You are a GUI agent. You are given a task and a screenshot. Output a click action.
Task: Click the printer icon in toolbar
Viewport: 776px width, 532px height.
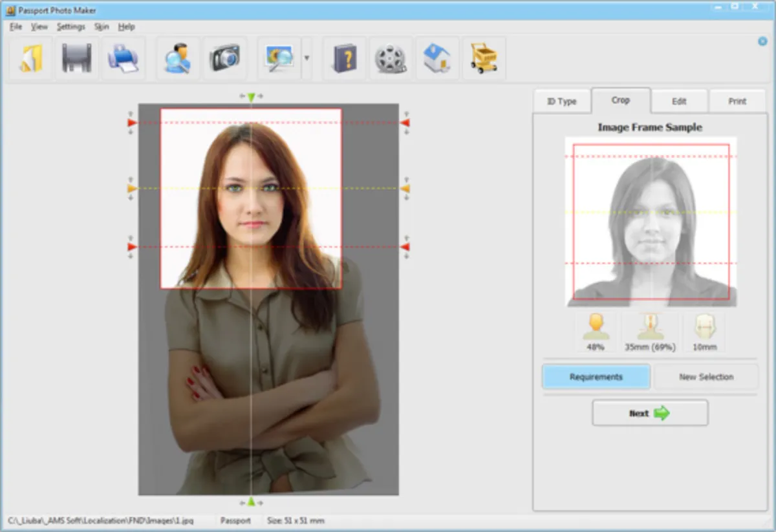(x=122, y=58)
